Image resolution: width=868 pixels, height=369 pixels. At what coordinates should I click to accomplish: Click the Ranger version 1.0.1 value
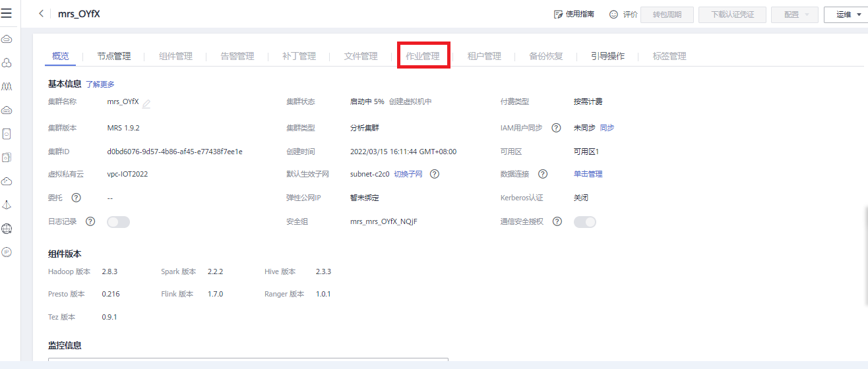click(x=323, y=294)
